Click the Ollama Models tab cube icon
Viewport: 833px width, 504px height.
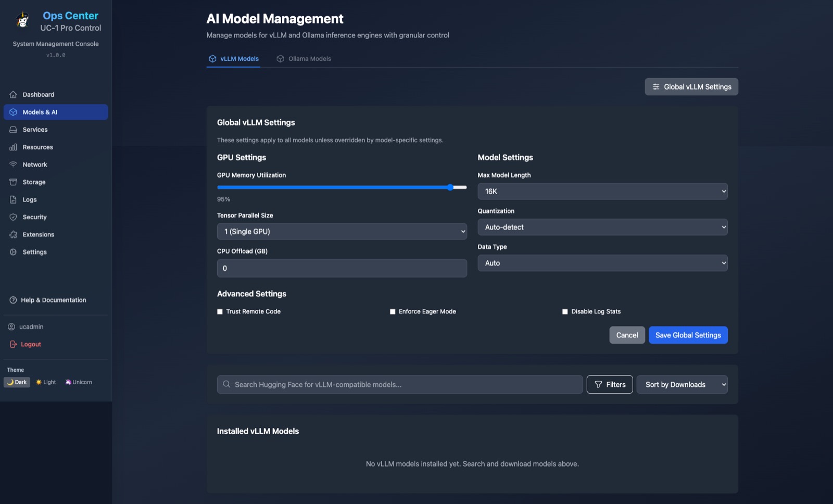(x=280, y=59)
